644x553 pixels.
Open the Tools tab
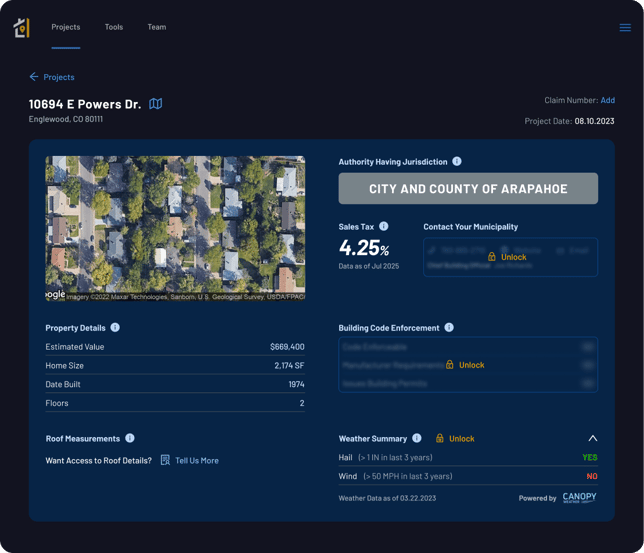point(114,27)
